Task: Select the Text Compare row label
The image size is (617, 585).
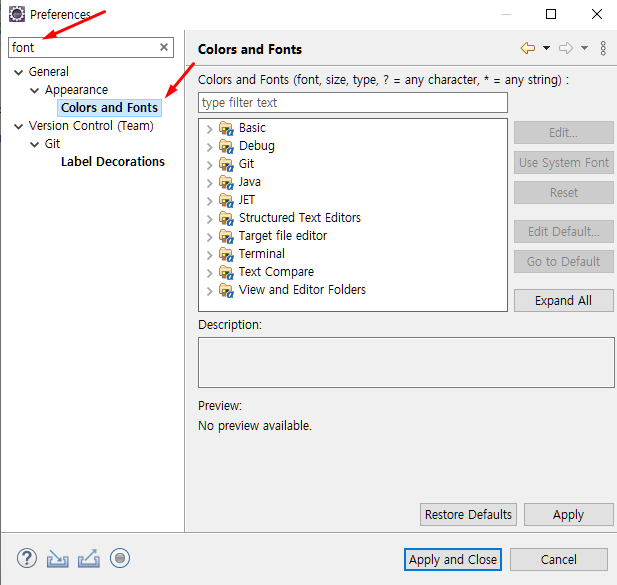Action: click(x=276, y=272)
